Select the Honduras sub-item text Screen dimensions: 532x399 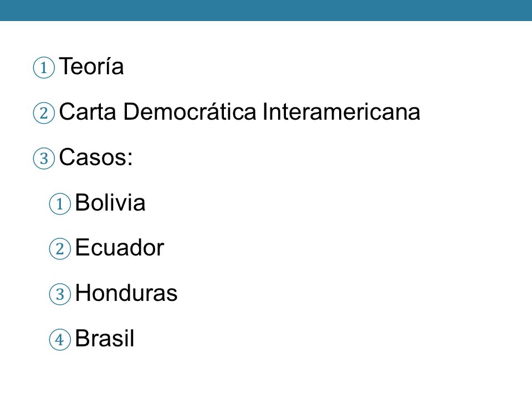point(126,293)
